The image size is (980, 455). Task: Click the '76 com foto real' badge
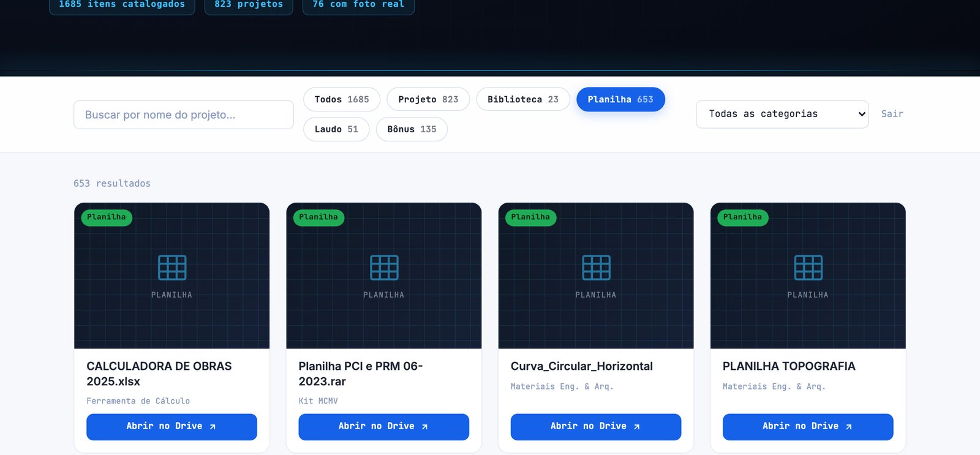coord(358,5)
